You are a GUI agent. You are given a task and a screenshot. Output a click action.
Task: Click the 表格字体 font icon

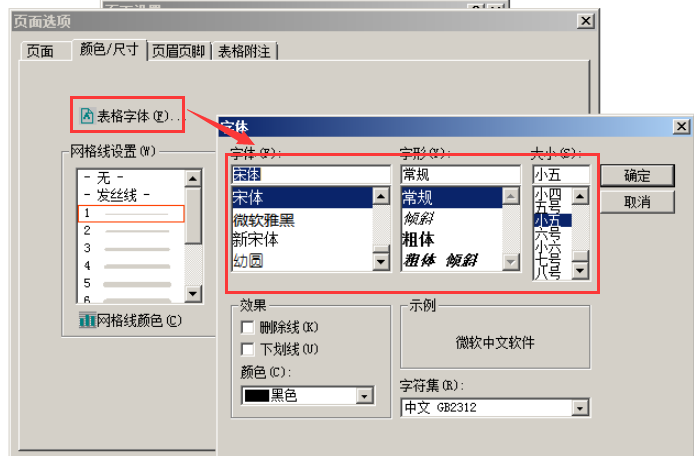pos(86,116)
